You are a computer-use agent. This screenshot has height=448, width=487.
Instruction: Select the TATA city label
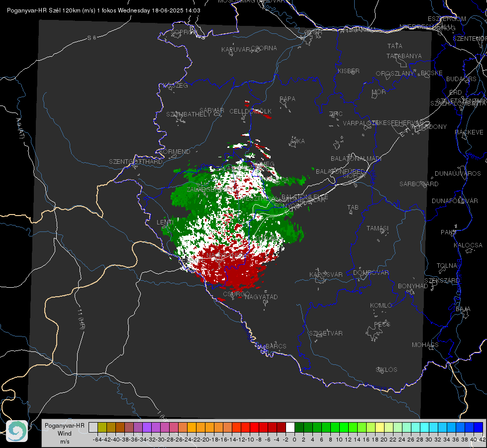coord(395,46)
